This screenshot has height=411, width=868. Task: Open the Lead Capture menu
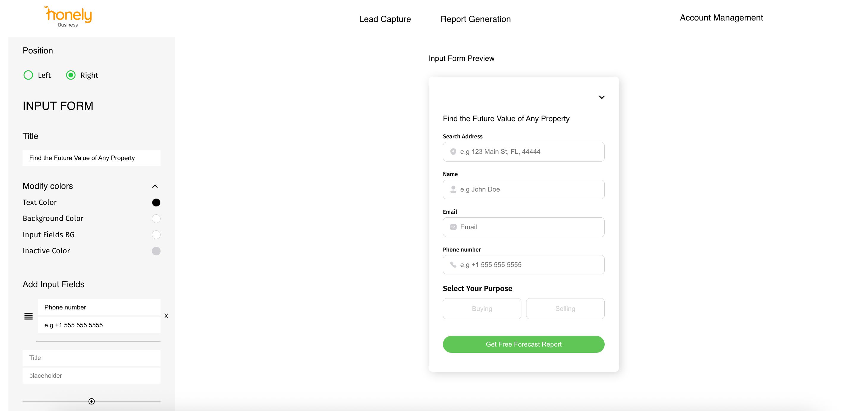pos(385,19)
